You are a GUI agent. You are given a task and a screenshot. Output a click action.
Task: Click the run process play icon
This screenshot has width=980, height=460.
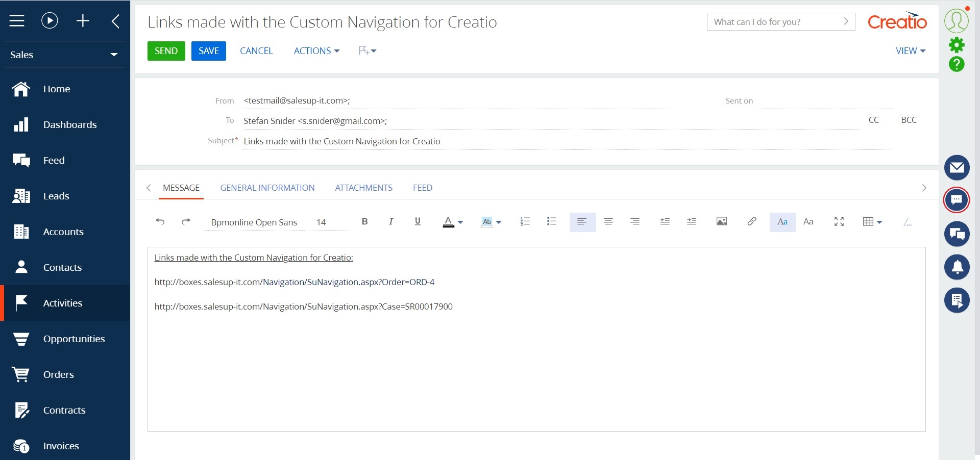[x=50, y=20]
